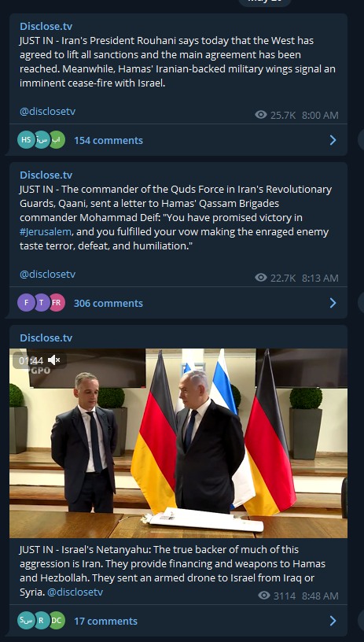The width and height of the screenshot is (364, 642).
Task: Click the R commenter avatar
Action: pyautogui.click(x=42, y=621)
